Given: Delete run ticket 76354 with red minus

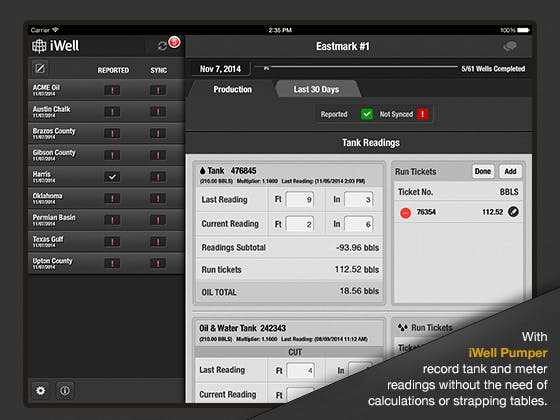Looking at the screenshot, I should pyautogui.click(x=405, y=213).
